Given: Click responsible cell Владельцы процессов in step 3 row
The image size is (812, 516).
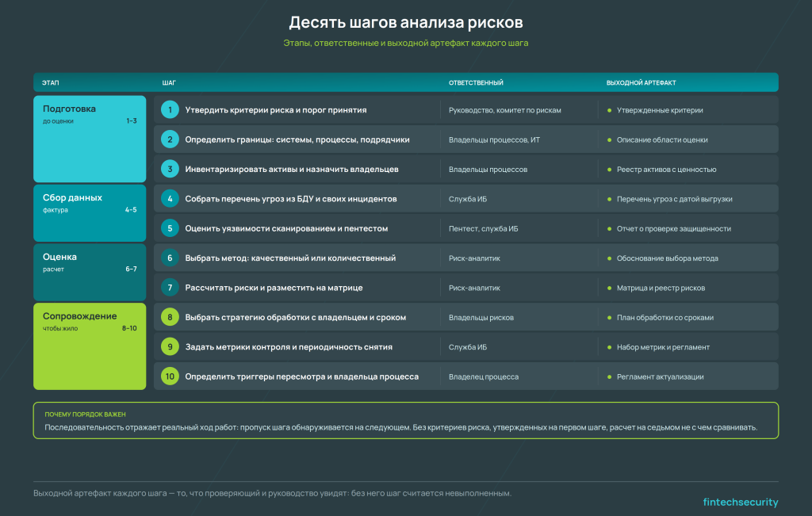Looking at the screenshot, I should pos(488,170).
